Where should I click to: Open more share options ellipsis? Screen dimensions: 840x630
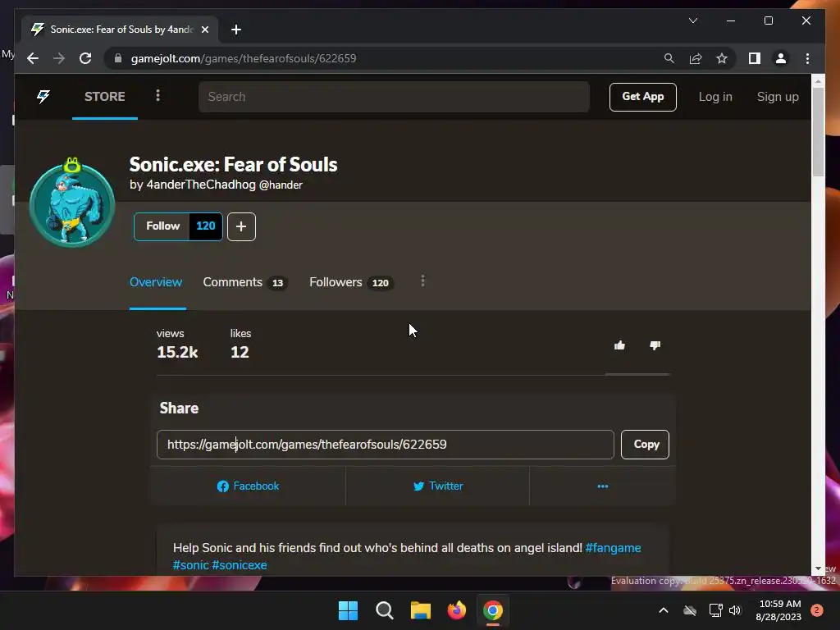[x=603, y=486]
